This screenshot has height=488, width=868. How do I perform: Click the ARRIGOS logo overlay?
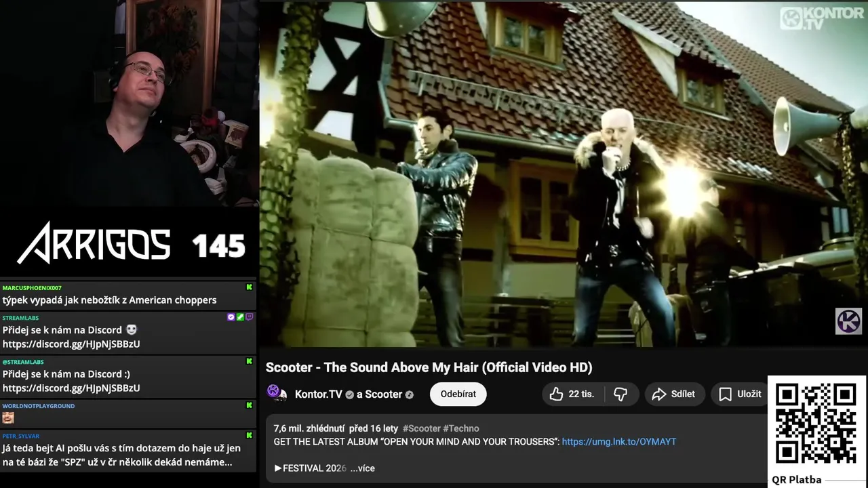(94, 242)
